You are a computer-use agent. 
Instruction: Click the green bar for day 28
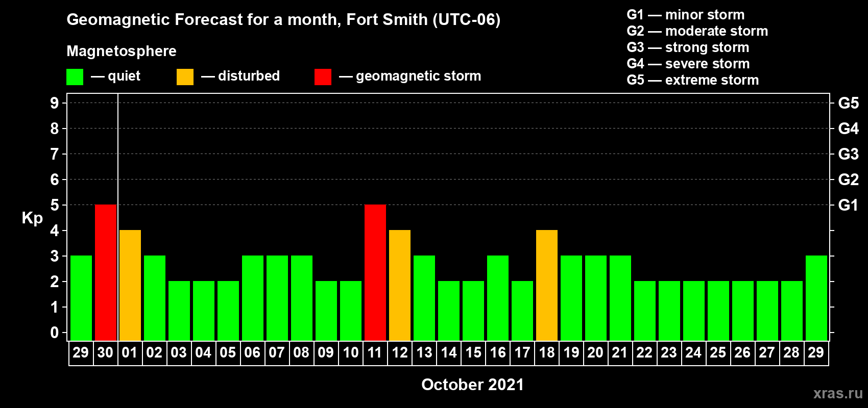click(x=792, y=311)
